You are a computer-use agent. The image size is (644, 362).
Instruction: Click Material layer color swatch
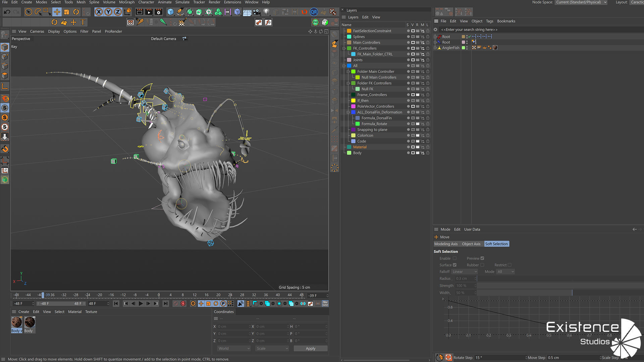coord(349,147)
